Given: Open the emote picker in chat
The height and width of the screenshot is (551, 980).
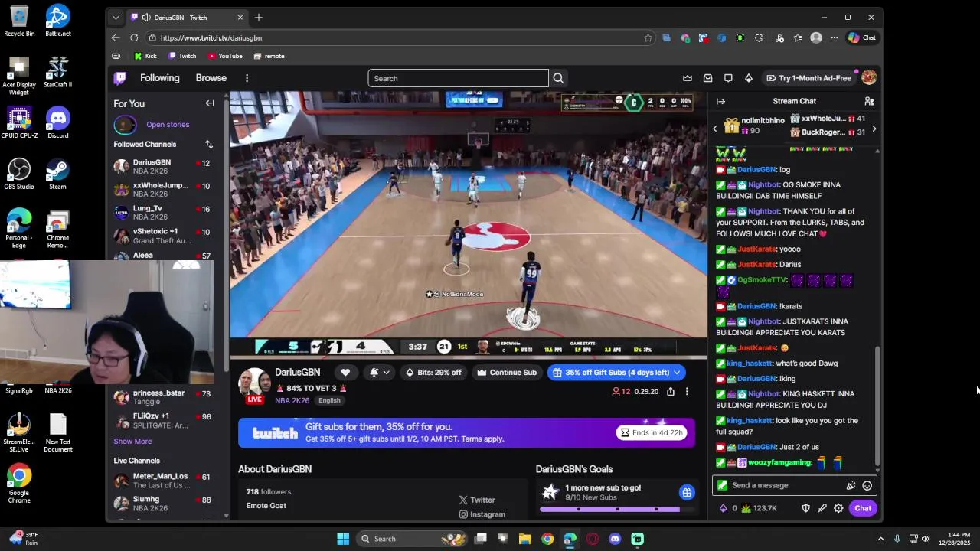Looking at the screenshot, I should 867,485.
